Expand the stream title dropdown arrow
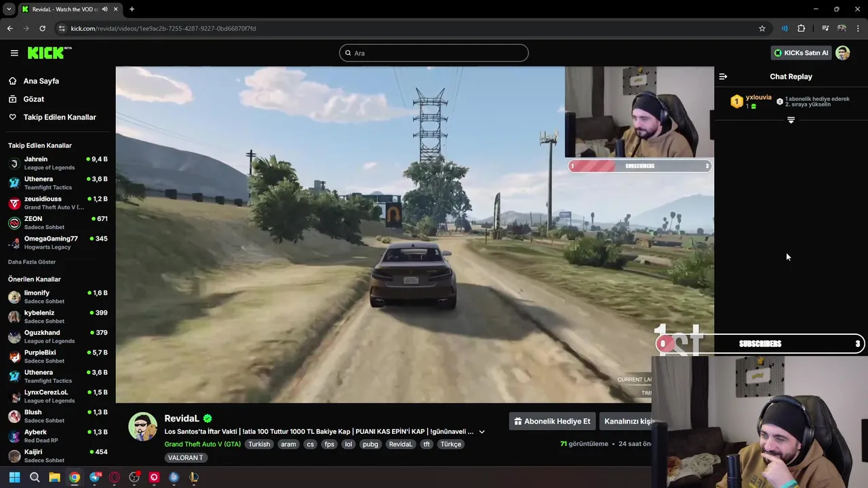 [x=481, y=432]
